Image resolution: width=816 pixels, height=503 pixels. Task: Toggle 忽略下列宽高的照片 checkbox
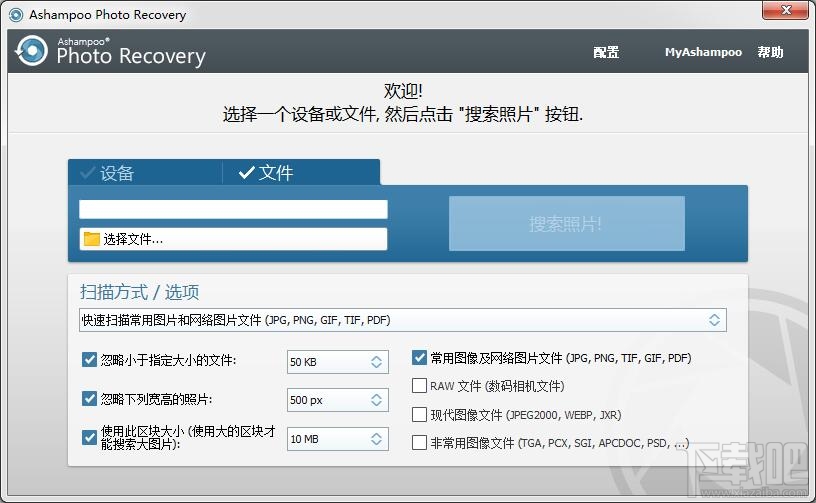[x=90, y=398]
